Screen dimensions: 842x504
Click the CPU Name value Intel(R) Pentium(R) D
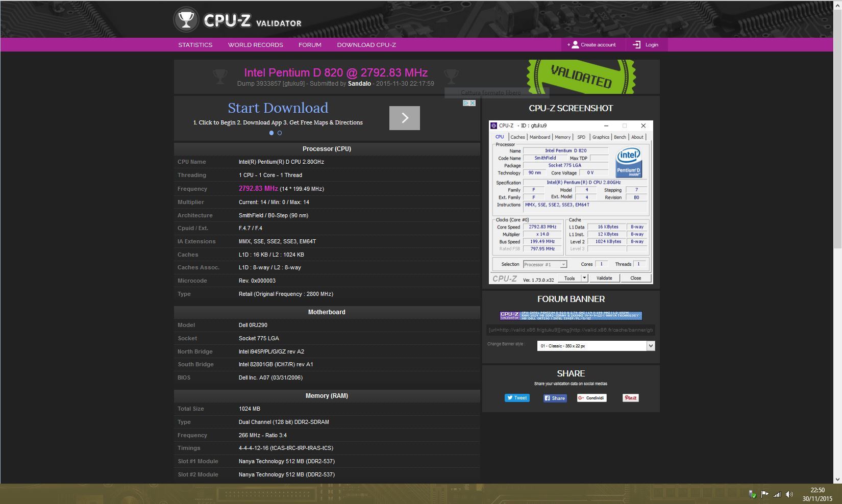(281, 162)
